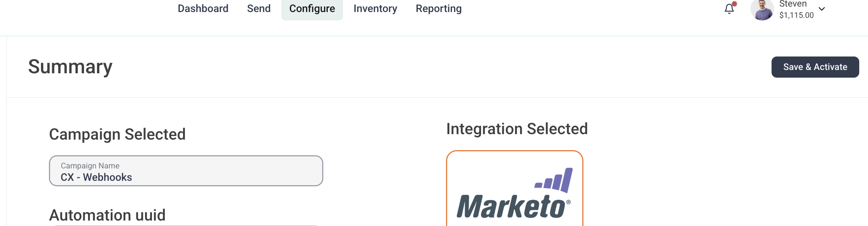The height and width of the screenshot is (226, 868).
Task: Open the notifications bell
Action: coord(729,9)
